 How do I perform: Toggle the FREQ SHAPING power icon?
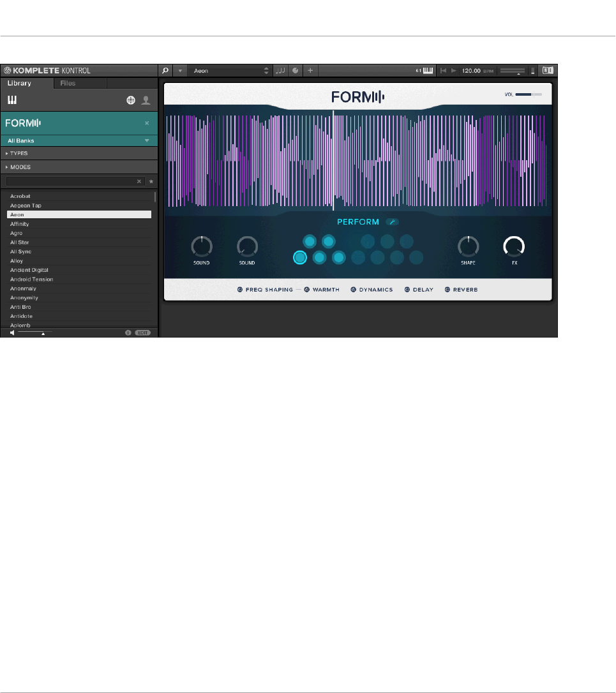pyautogui.click(x=240, y=290)
